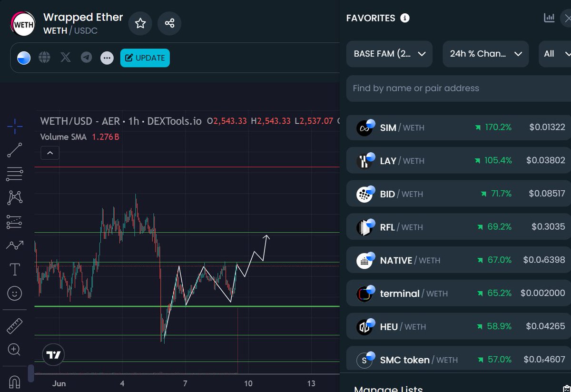Viewport: 571px width, 392px height.
Task: Click the LAY 105.4% change value
Action: [x=498, y=161]
